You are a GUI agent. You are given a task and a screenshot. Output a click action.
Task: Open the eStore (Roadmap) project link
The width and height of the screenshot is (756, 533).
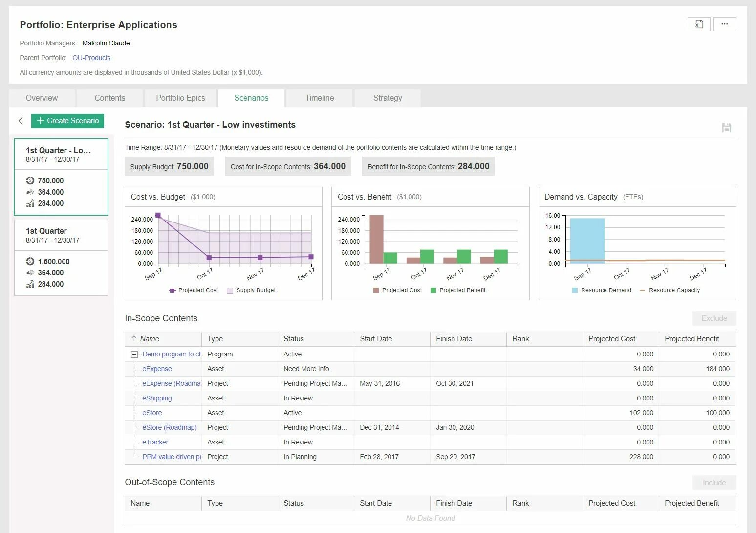point(170,427)
